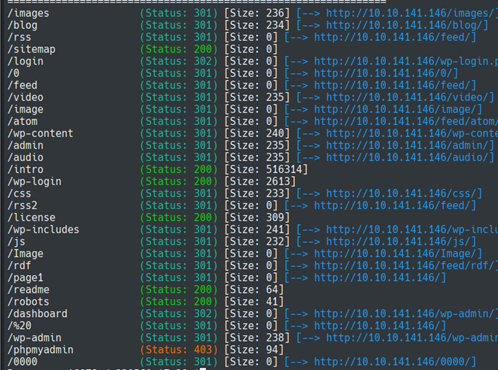Click the /readme path entry
The height and width of the screenshot is (370, 498).
tap(28, 289)
